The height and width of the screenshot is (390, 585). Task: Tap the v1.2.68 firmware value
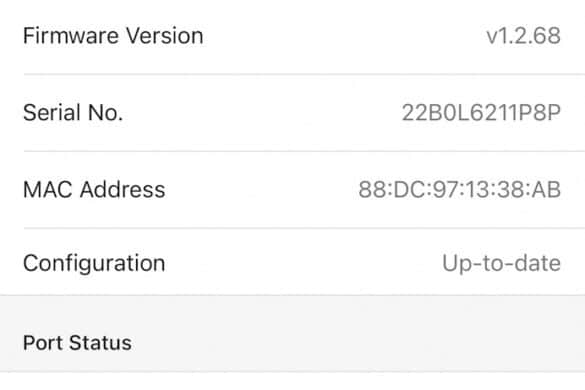pyautogui.click(x=523, y=36)
